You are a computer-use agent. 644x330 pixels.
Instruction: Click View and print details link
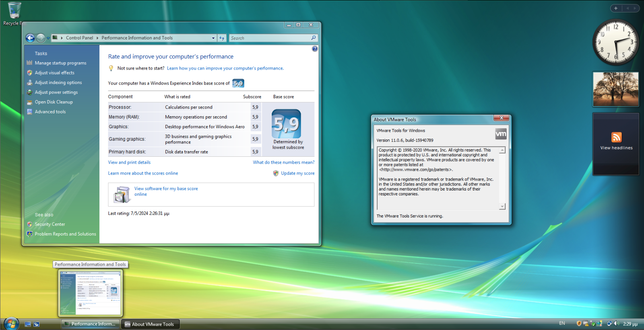click(x=129, y=162)
